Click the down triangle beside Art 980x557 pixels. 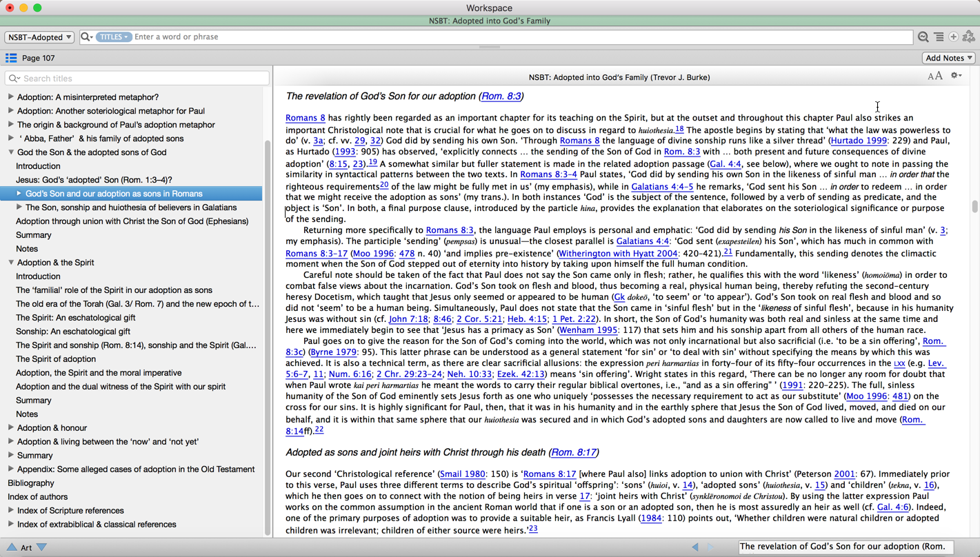[42, 547]
